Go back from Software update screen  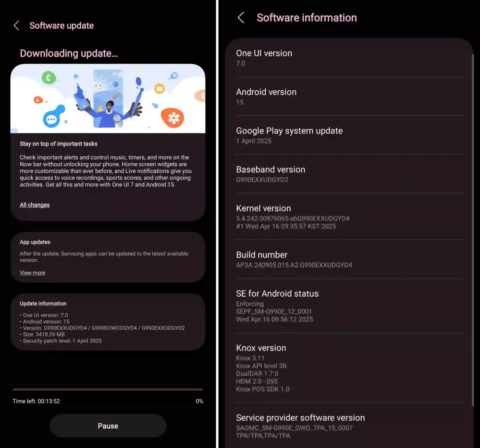tap(17, 25)
